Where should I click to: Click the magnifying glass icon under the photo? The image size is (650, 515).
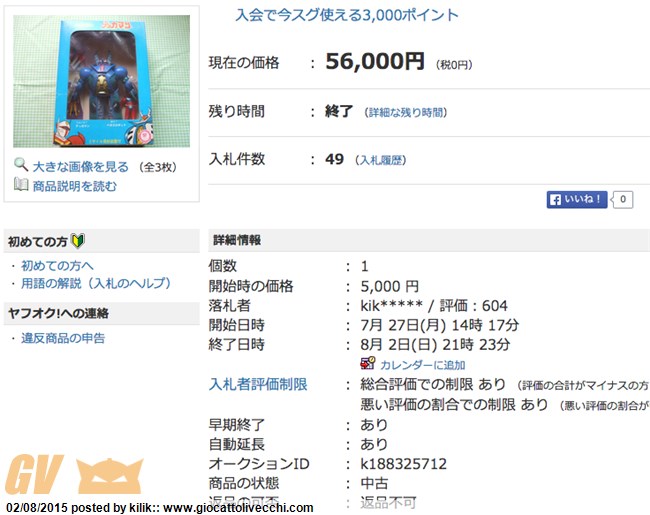pyautogui.click(x=21, y=165)
